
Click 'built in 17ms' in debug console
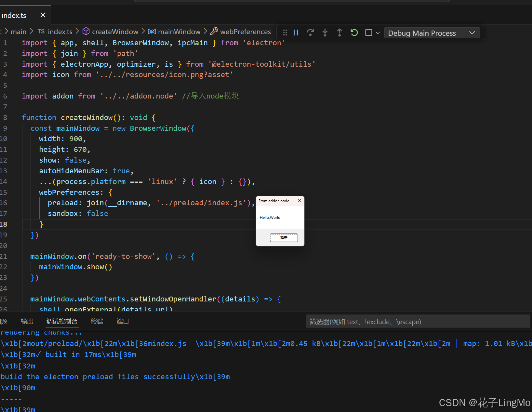(73, 354)
